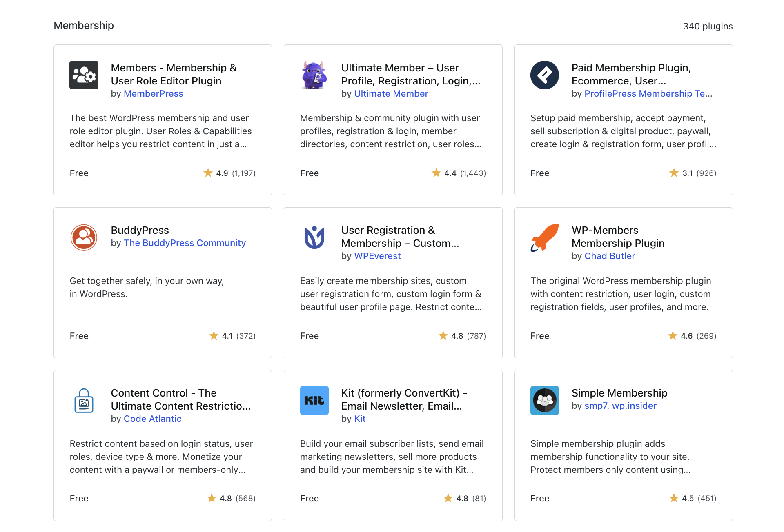
Task: Click the Content Control lock icon
Action: (84, 400)
